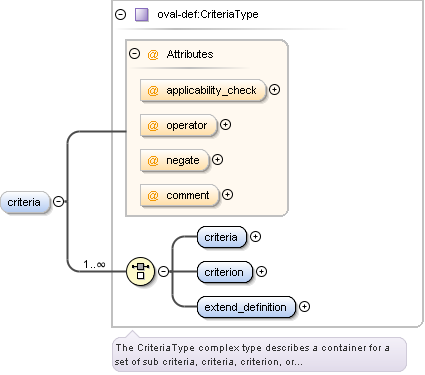425x375 pixels.
Task: Click the CriteriaType description tooltip text
Action: [x=252, y=355]
